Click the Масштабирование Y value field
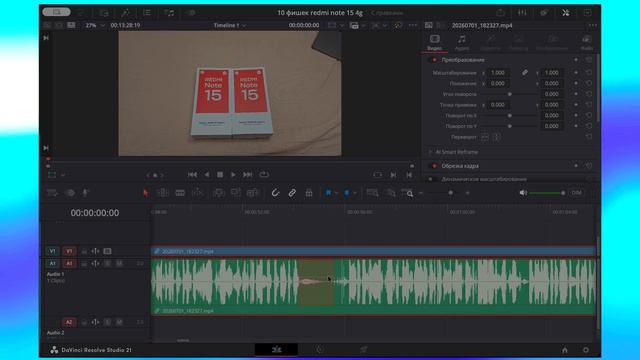This screenshot has height=360, width=640. 552,73
